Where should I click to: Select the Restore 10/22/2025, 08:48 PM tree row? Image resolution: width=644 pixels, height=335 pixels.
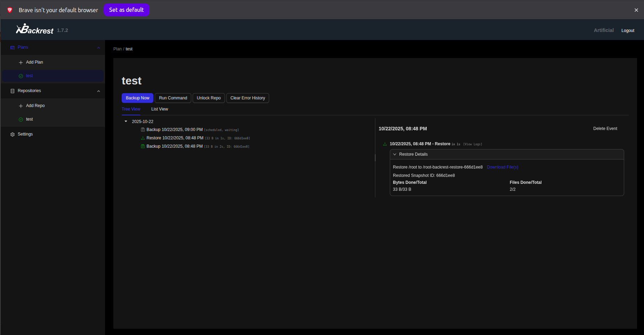click(195, 138)
